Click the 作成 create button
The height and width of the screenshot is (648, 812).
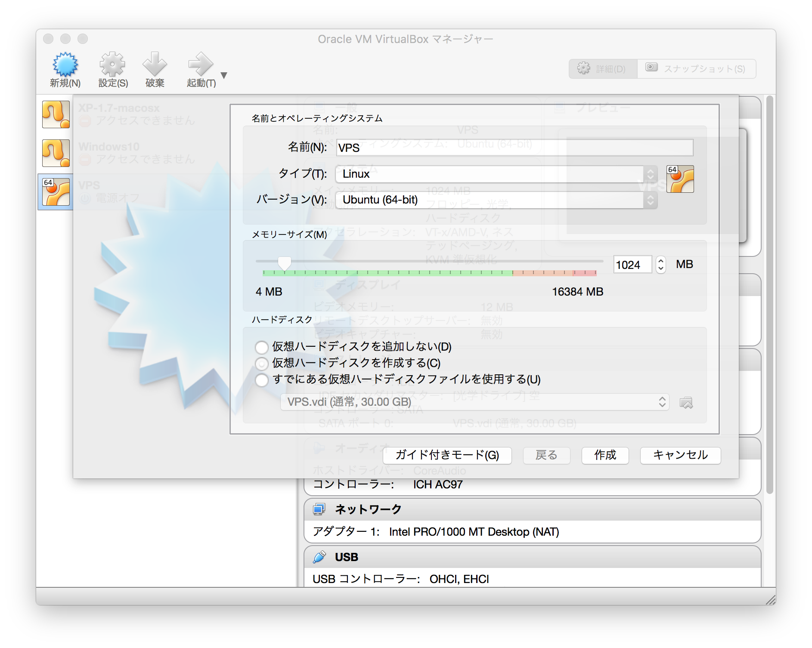click(605, 455)
